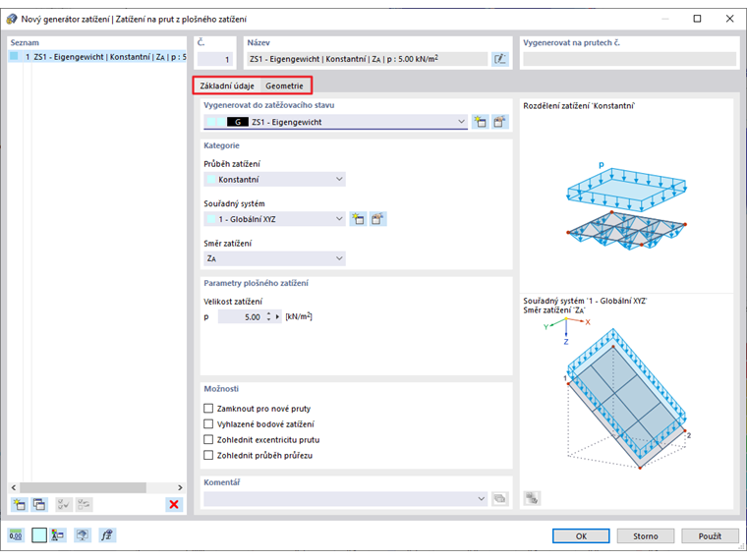Screen dimensions: 747x560
Task: Edit coordinate system icon beside Globální XYZ
Action: pyautogui.click(x=377, y=219)
